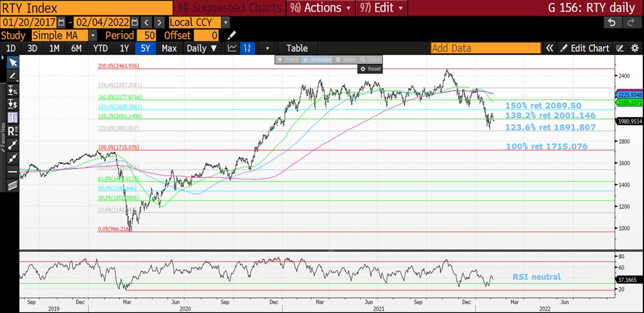Click the start date field 01/20/2017
644x313 pixels.
point(29,22)
